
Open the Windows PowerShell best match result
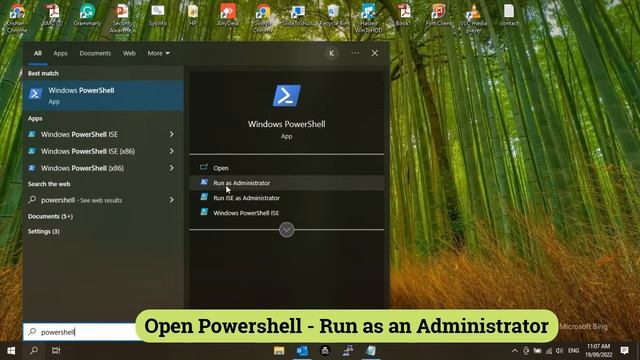coord(103,96)
